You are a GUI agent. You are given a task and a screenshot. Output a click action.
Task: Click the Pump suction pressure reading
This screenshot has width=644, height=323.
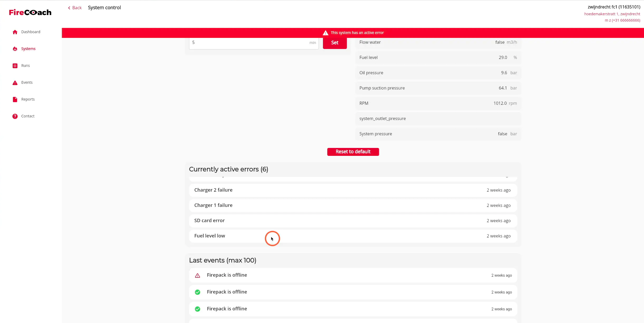tap(438, 88)
